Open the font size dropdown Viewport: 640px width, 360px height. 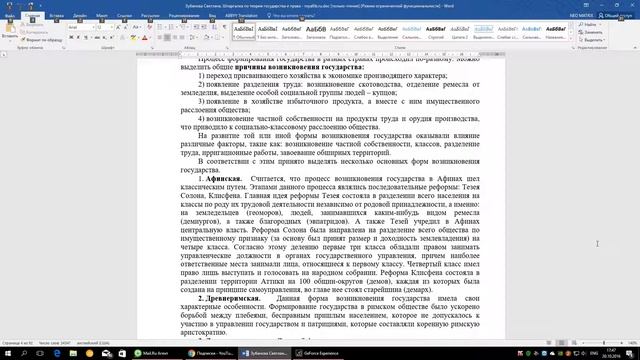click(111, 27)
